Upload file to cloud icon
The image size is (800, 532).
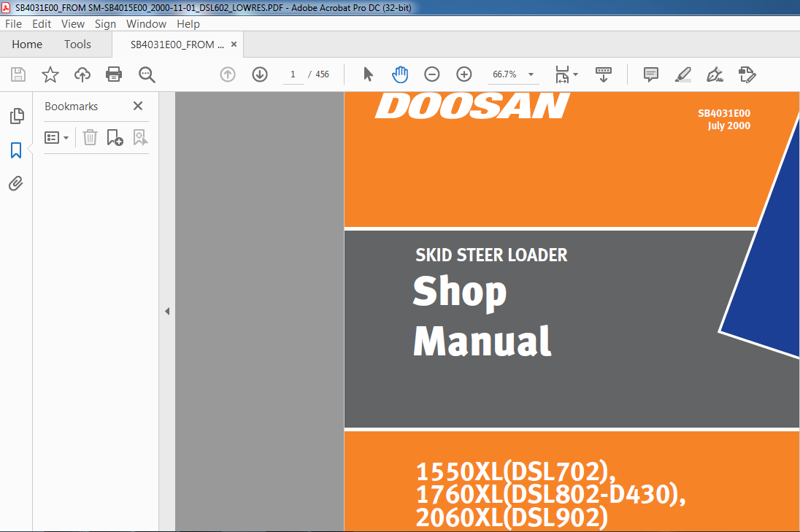(82, 74)
